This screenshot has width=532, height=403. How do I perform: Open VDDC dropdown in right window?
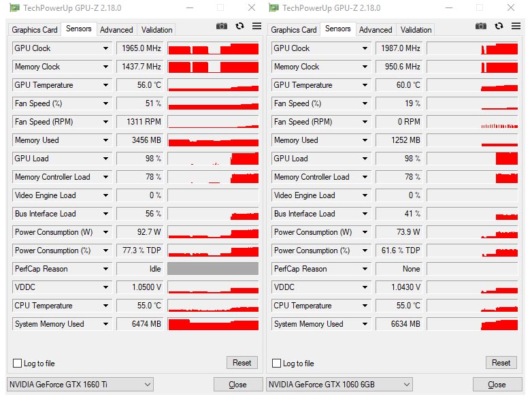(x=365, y=287)
